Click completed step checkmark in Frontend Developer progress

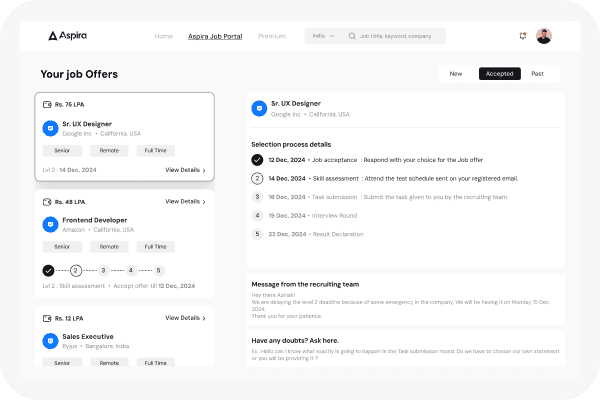pyautogui.click(x=48, y=271)
